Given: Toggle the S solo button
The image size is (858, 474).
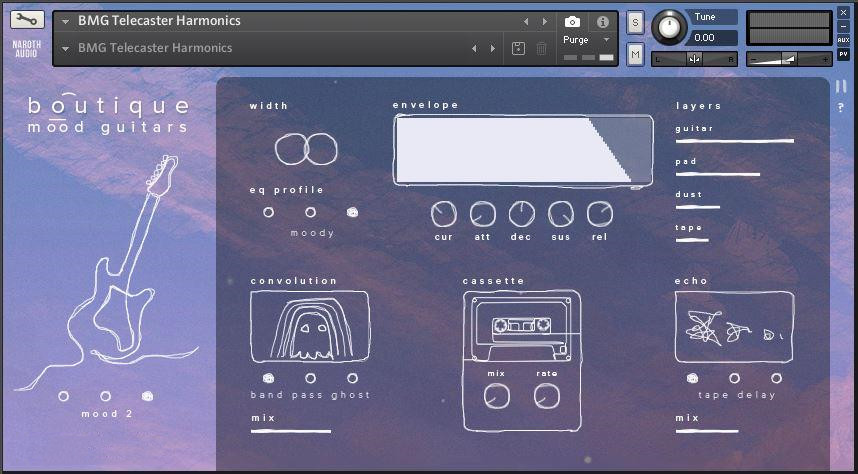Looking at the screenshot, I should [635, 22].
